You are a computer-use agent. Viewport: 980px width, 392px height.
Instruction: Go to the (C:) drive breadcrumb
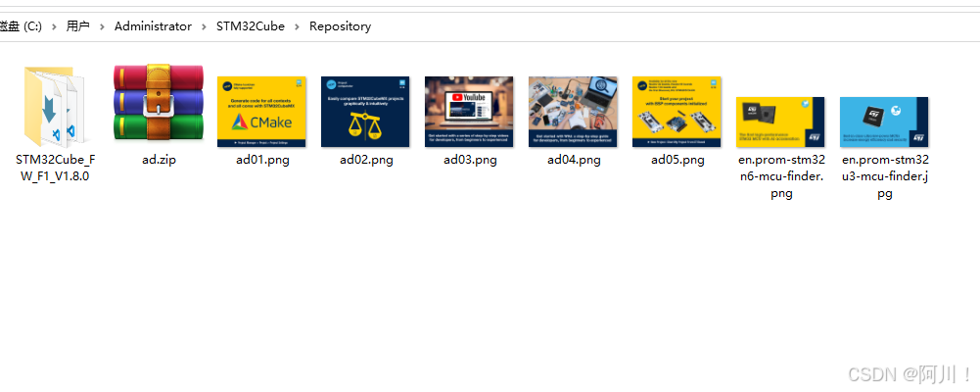tap(21, 26)
